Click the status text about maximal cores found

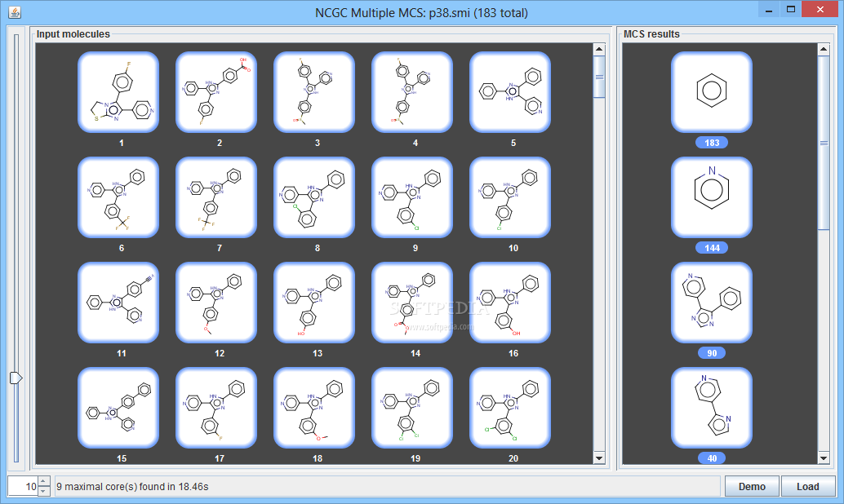pos(132,486)
